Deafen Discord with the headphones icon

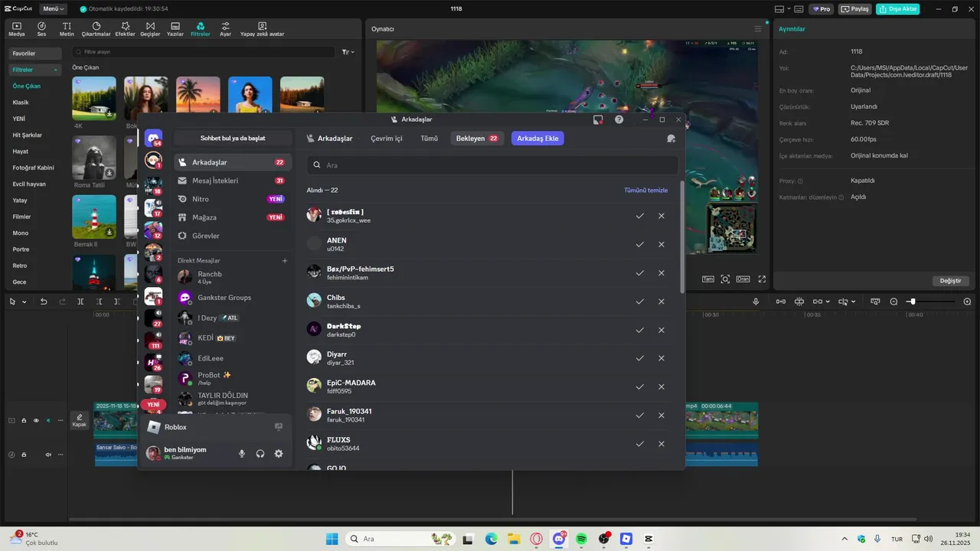point(260,454)
